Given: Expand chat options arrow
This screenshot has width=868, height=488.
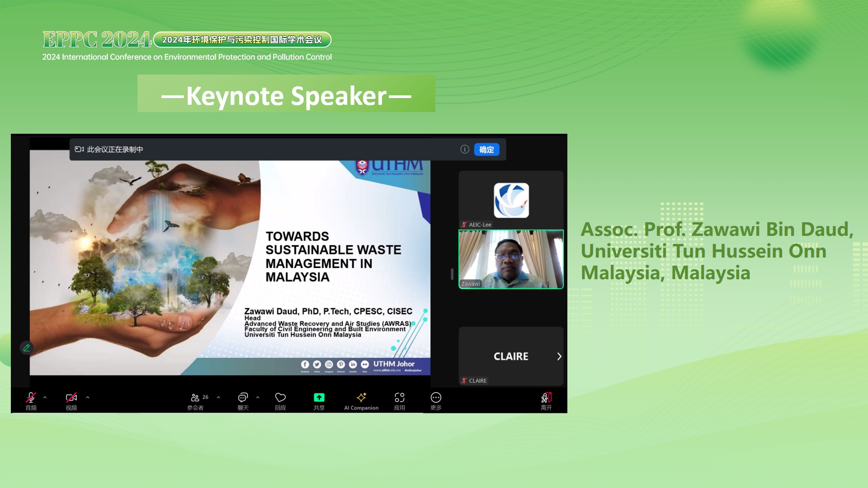Looking at the screenshot, I should click(258, 398).
